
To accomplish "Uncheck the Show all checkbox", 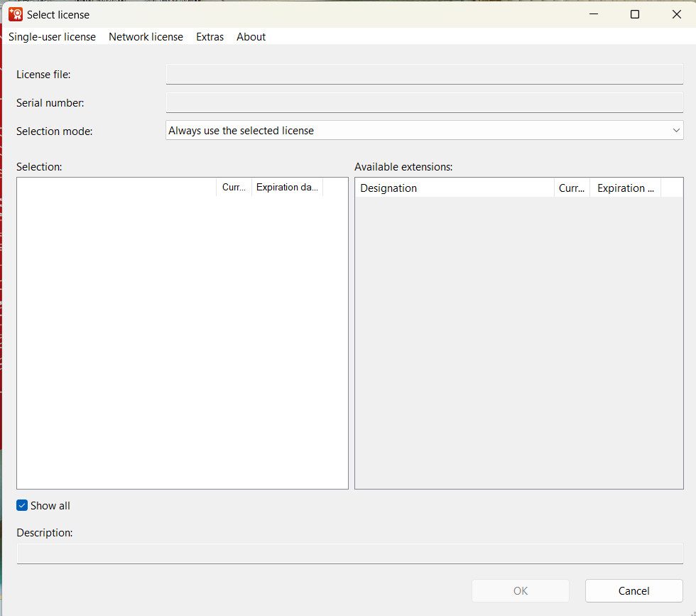I will pyautogui.click(x=22, y=506).
